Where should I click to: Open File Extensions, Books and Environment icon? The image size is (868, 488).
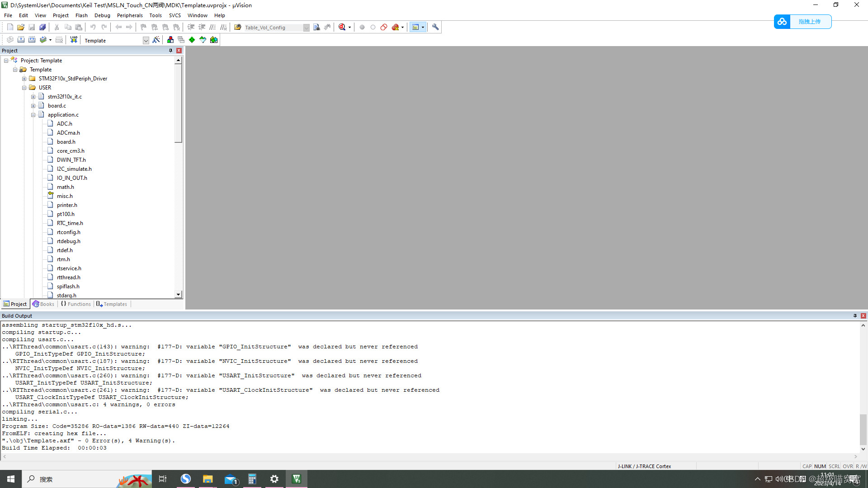click(x=170, y=40)
